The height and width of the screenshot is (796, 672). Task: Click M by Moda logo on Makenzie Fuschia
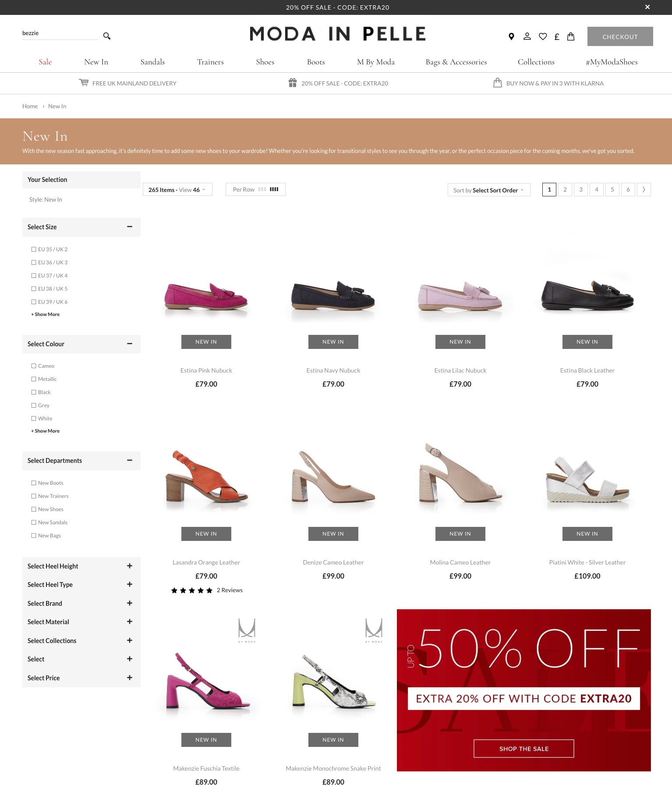(247, 630)
